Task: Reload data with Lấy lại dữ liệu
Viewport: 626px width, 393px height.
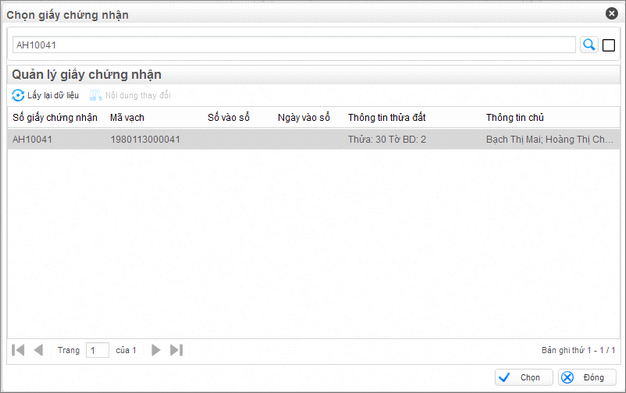Action: [x=46, y=95]
